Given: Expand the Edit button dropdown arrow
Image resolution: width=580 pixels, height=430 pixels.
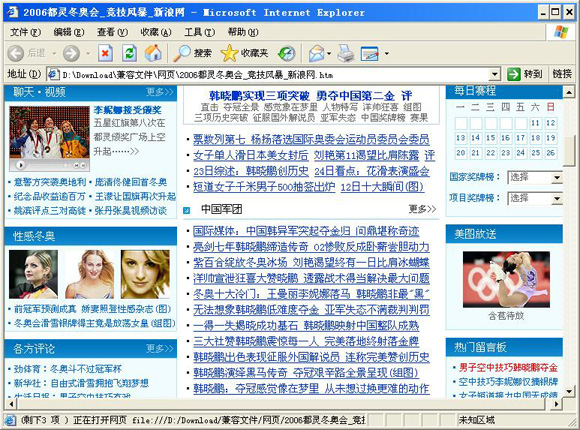Looking at the screenshot, I should coord(387,54).
